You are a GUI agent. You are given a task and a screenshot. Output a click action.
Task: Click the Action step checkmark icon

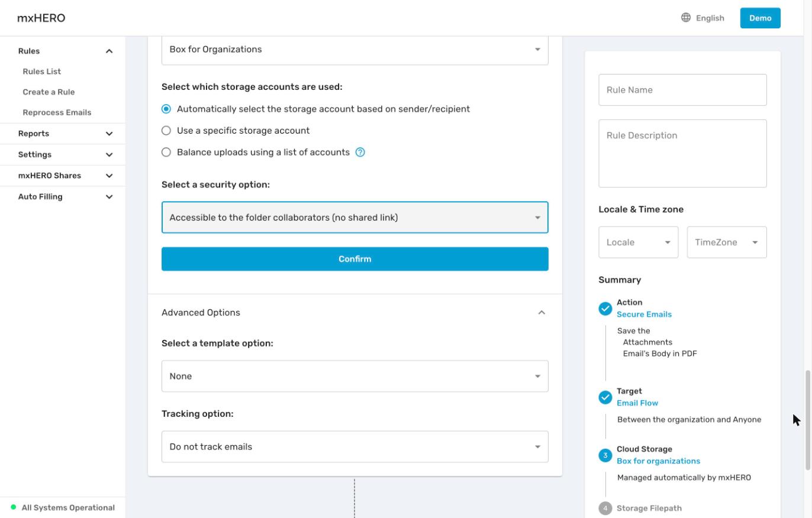(x=605, y=309)
